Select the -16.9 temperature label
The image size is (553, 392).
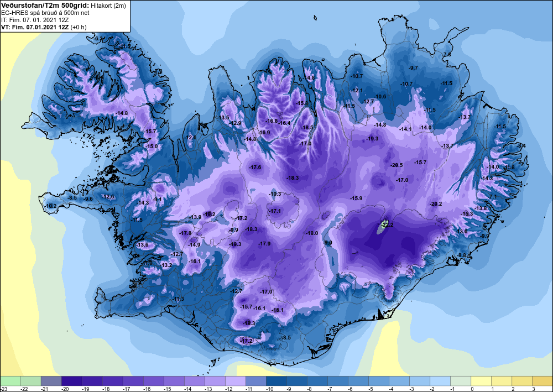coord(264,133)
